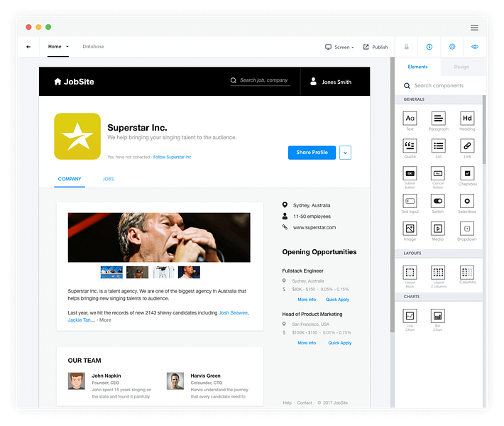Switch to the Elements tab

click(417, 67)
